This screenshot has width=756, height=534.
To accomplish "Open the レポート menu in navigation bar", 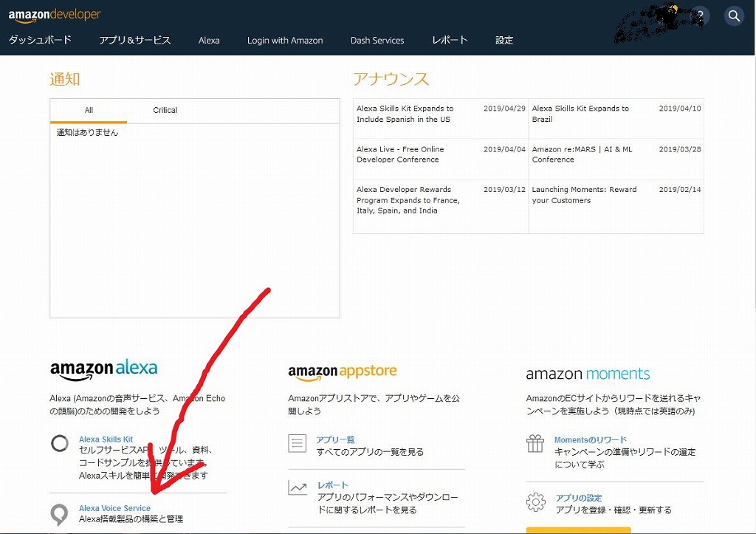I will pos(450,40).
